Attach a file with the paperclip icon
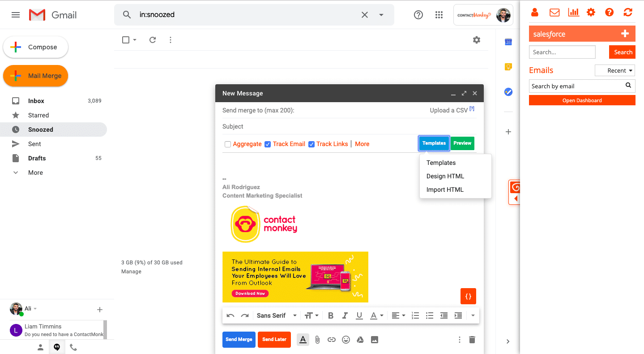 [317, 340]
